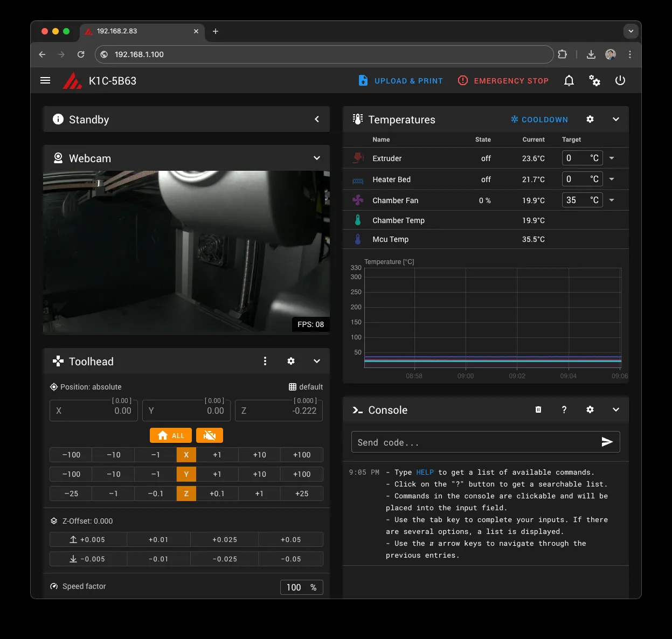The image size is (672, 639).
Task: Expand the Standby status panel
Action: [316, 119]
